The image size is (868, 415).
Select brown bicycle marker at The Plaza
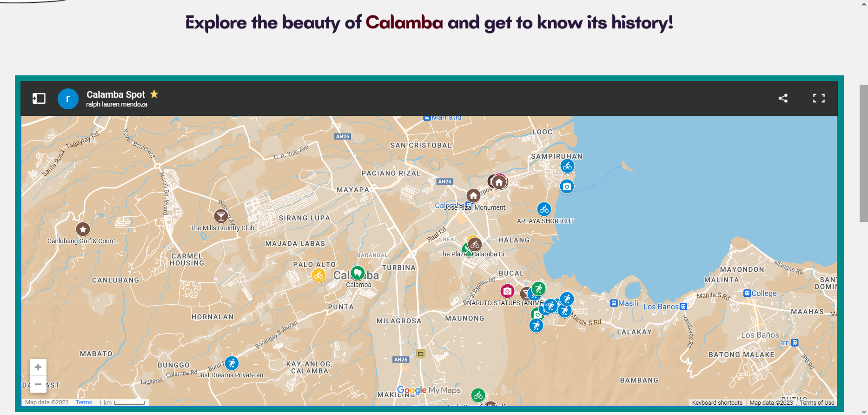coord(475,245)
